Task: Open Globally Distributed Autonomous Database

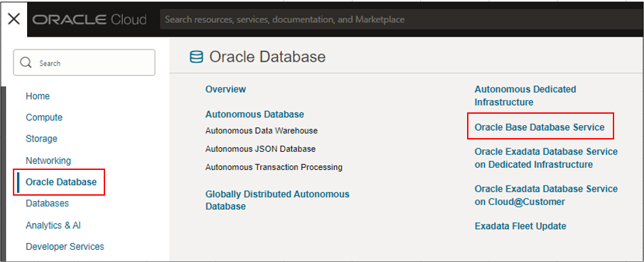Action: [277, 200]
